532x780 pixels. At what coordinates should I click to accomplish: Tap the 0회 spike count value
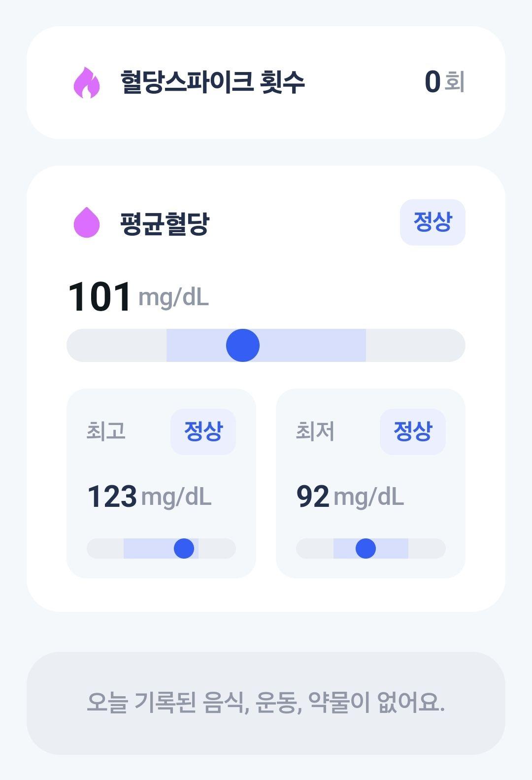pyautogui.click(x=444, y=82)
